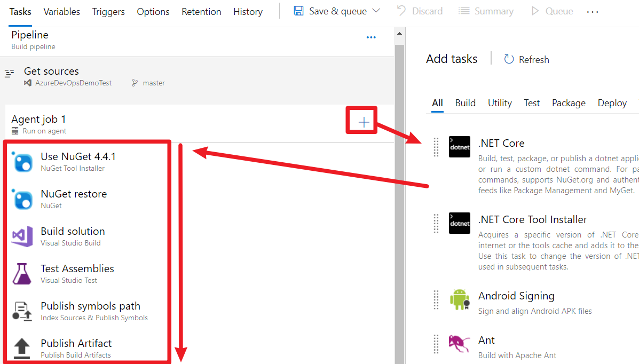This screenshot has width=639, height=364.
Task: Click the .NET Core Tool Installer icon
Action: pyautogui.click(x=459, y=223)
